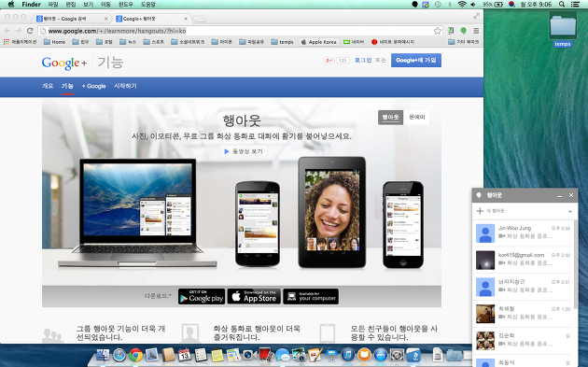
Task: Open the Wi-Fi status menu
Action: (x=462, y=4)
